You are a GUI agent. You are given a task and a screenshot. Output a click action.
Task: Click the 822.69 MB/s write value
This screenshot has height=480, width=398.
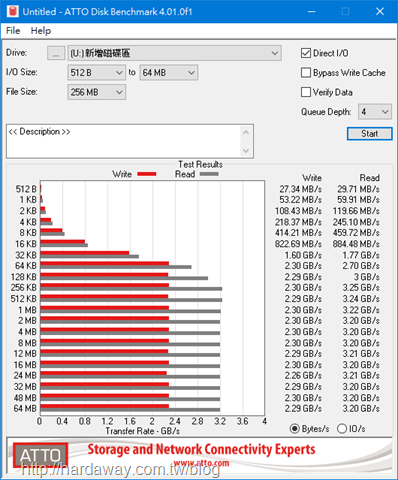[298, 244]
